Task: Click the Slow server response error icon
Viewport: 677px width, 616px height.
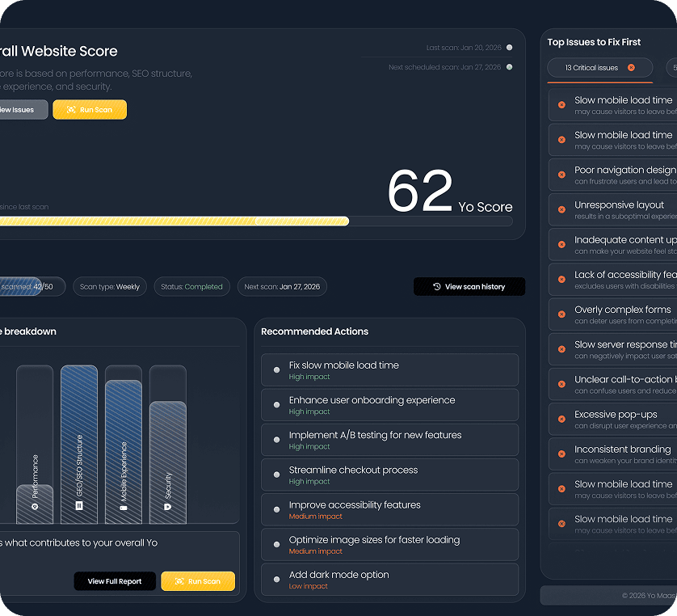Action: (561, 349)
